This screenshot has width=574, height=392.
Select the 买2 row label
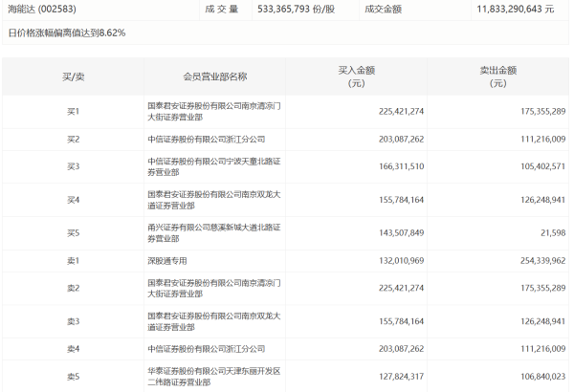[74, 140]
